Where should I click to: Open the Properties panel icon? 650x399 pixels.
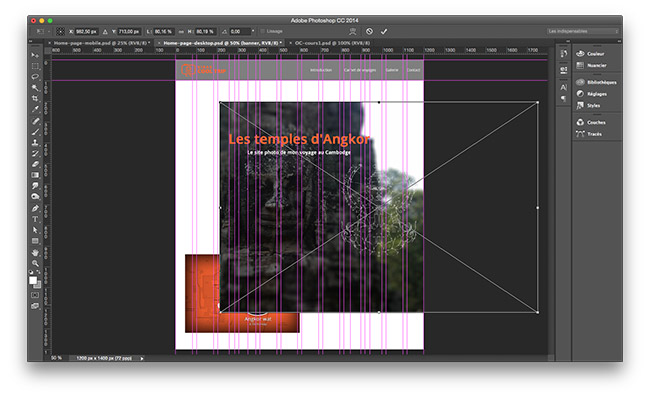click(563, 70)
